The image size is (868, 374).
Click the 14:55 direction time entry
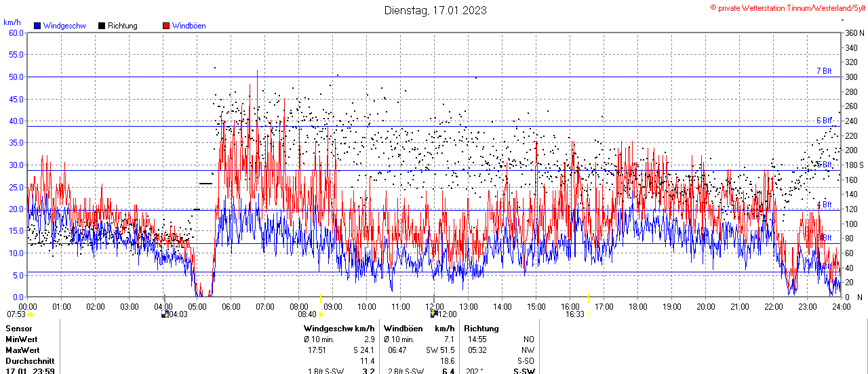477,339
